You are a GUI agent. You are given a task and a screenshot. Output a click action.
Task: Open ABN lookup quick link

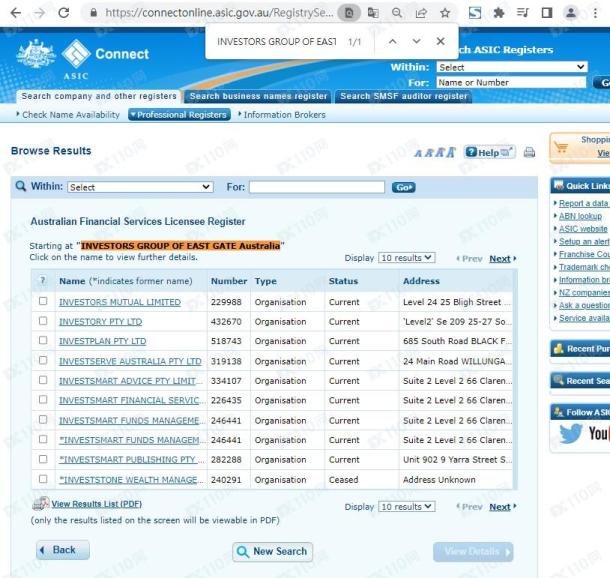coord(580,216)
